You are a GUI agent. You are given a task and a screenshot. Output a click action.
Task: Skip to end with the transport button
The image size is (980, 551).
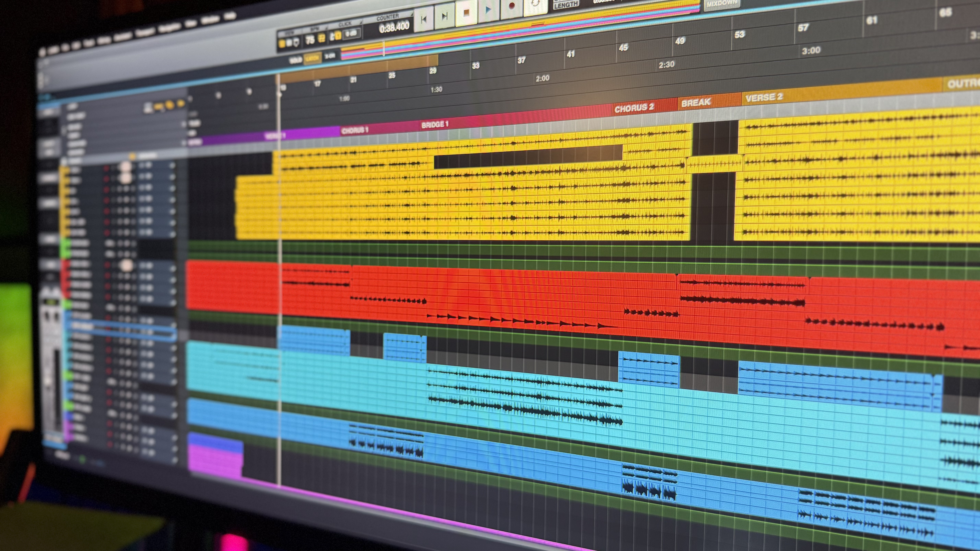[x=444, y=16]
